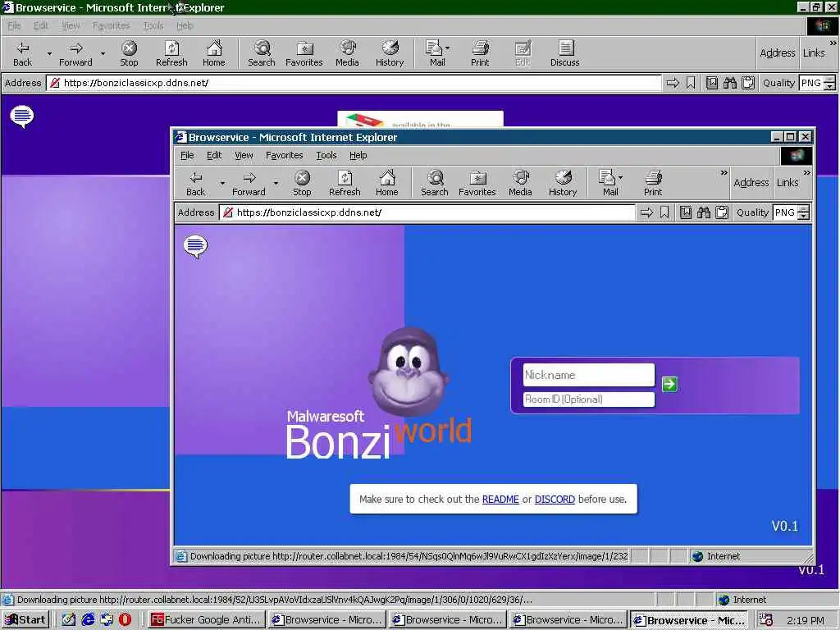Click Print in the background window toolbar

point(480,53)
